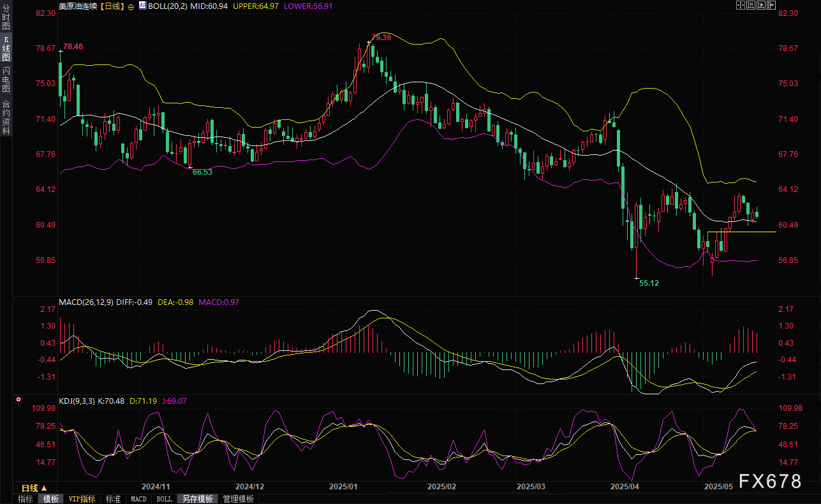Image resolution: width=821 pixels, height=504 pixels.
Task: Open 管理模板 template manager
Action: pyautogui.click(x=238, y=499)
